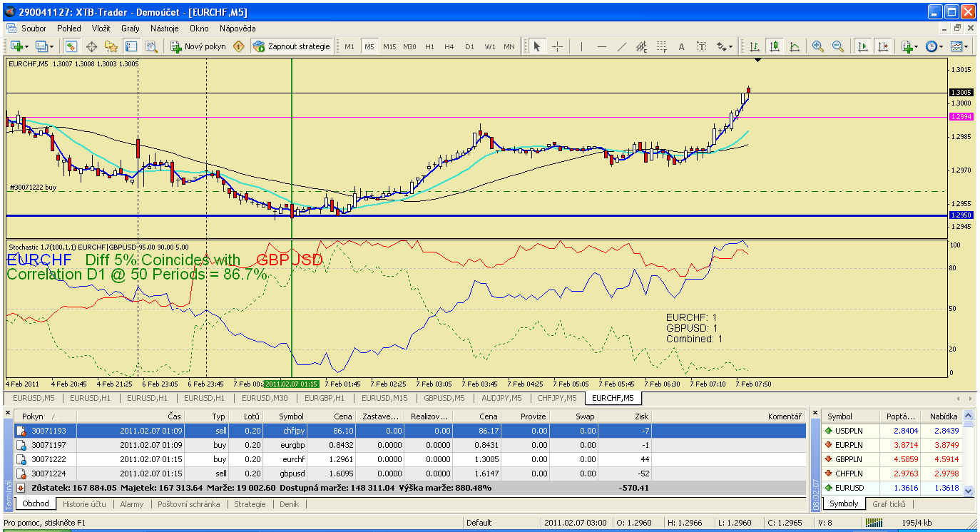The image size is (980, 532).
Task: Open the Graf ticků tab
Action: click(x=889, y=503)
